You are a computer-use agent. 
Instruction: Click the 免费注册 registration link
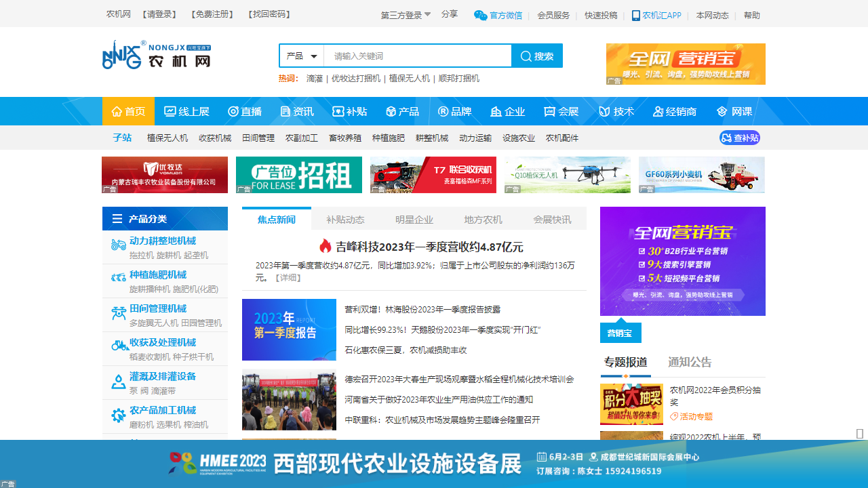click(212, 14)
